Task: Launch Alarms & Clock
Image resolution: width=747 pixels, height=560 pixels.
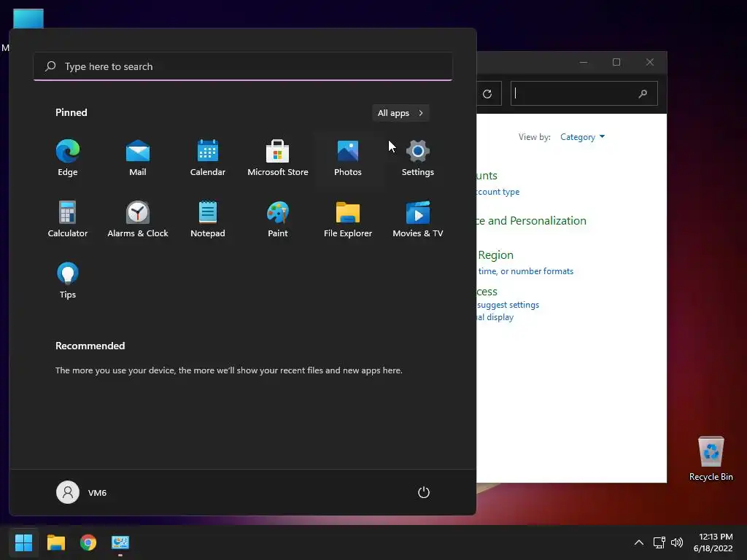Action: coord(138,219)
